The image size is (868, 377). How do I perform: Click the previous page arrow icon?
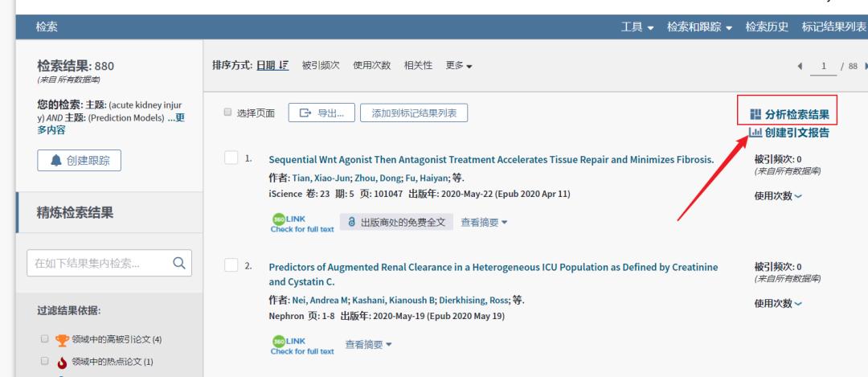800,66
